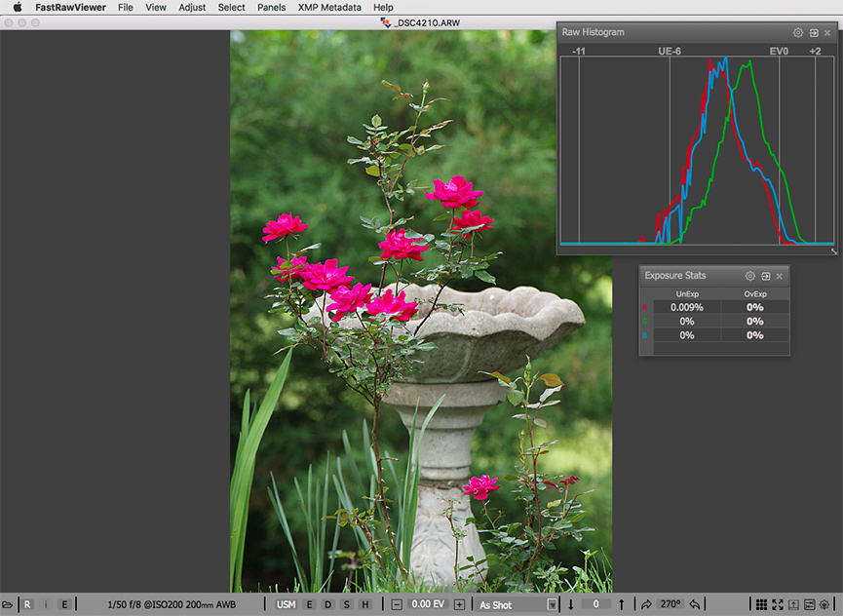
Task: Toggle USM sharpening button
Action: [x=286, y=604]
